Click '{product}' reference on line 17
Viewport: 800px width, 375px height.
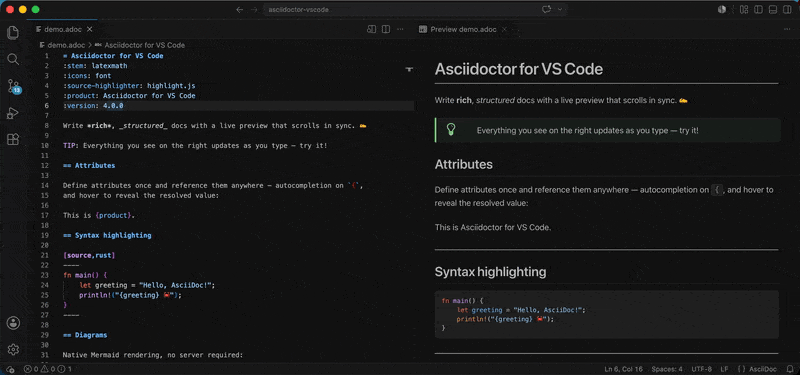coord(113,215)
